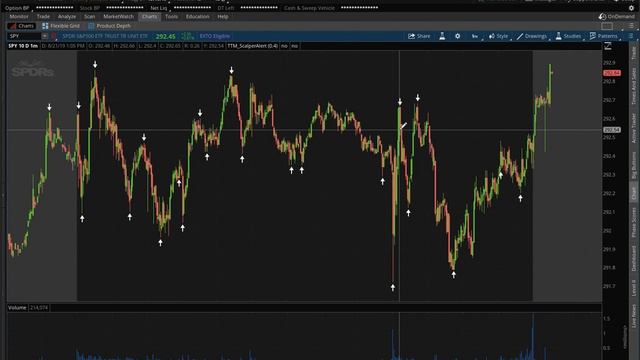Select the Chart sidebar tab
The width and height of the screenshot is (640, 360).
[633, 193]
